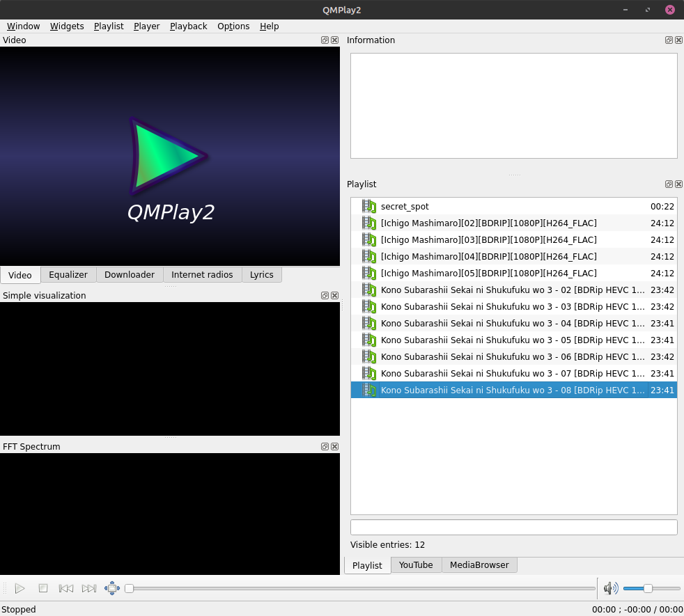
Task: Open the Help menu
Action: tap(269, 26)
